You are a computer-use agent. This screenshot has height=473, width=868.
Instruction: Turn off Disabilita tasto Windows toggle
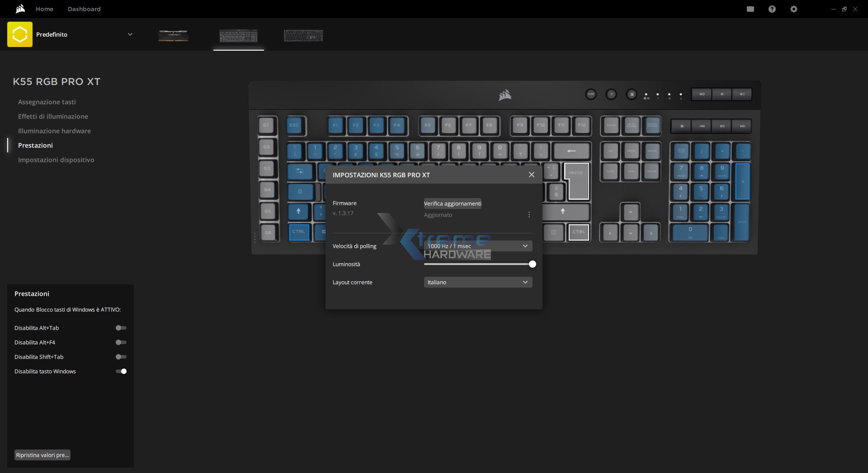tap(121, 371)
